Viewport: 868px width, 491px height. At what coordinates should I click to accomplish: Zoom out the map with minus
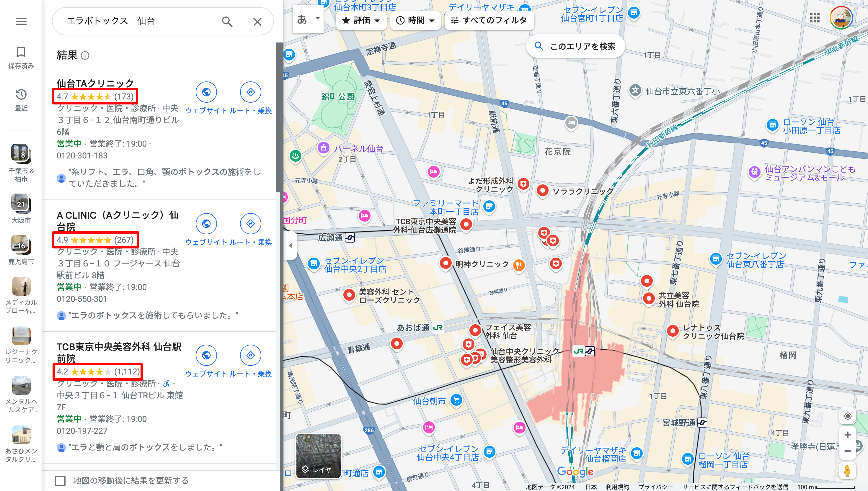[x=847, y=451]
